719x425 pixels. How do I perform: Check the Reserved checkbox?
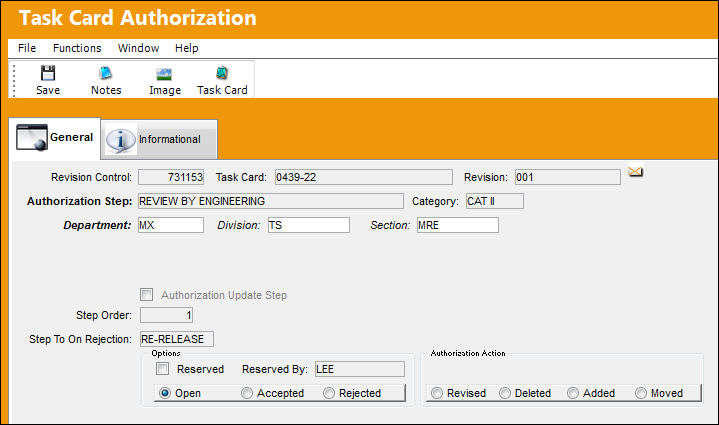[x=162, y=369]
